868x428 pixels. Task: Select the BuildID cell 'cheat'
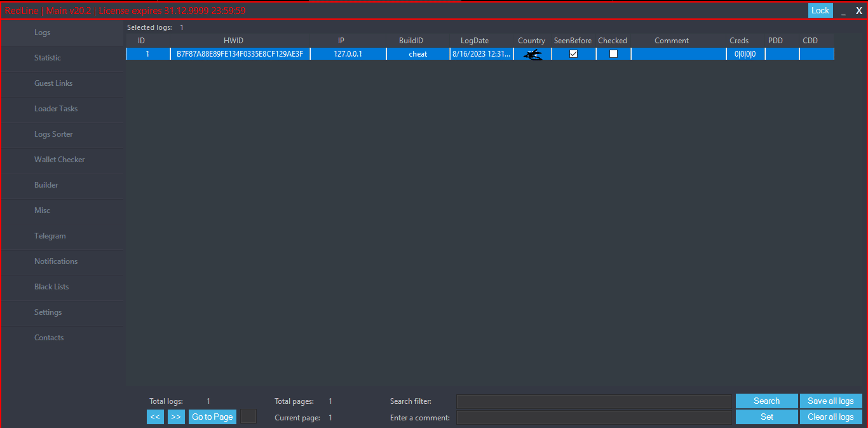tap(418, 54)
